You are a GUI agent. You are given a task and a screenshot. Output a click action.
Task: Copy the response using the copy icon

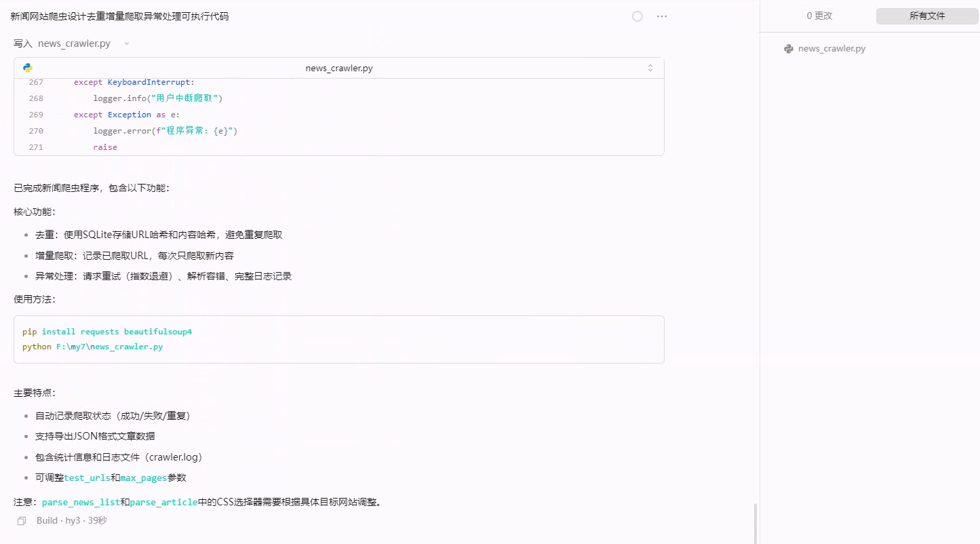[22, 521]
